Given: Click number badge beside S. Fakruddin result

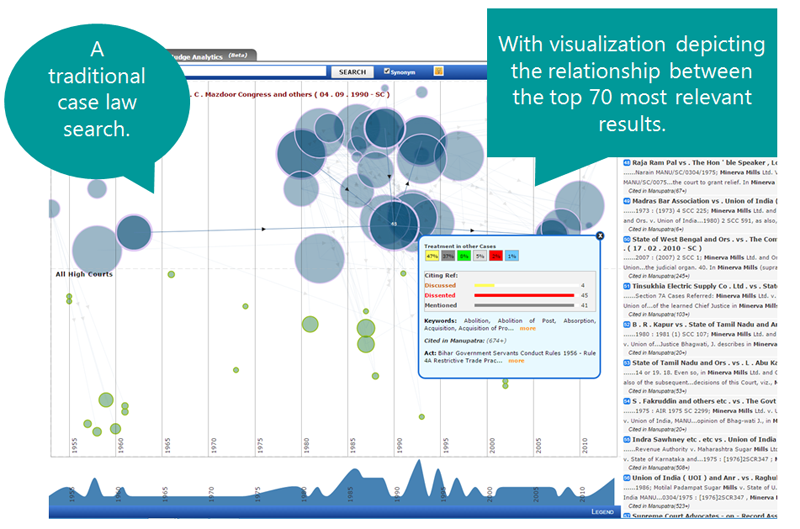Looking at the screenshot, I should [627, 401].
